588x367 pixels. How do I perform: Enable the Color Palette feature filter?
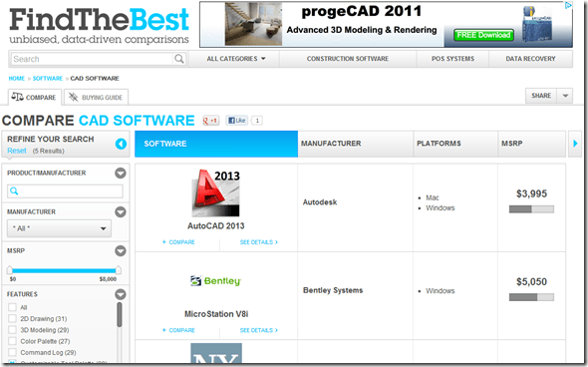click(12, 341)
